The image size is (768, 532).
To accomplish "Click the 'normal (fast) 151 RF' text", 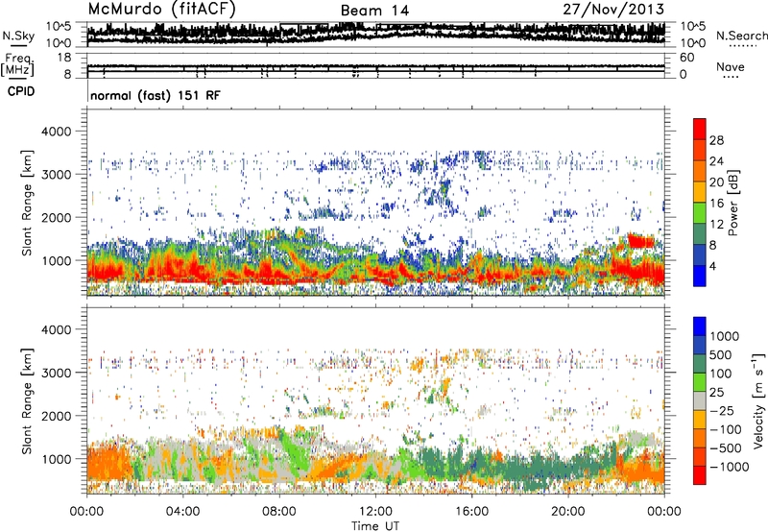I will pos(156,95).
